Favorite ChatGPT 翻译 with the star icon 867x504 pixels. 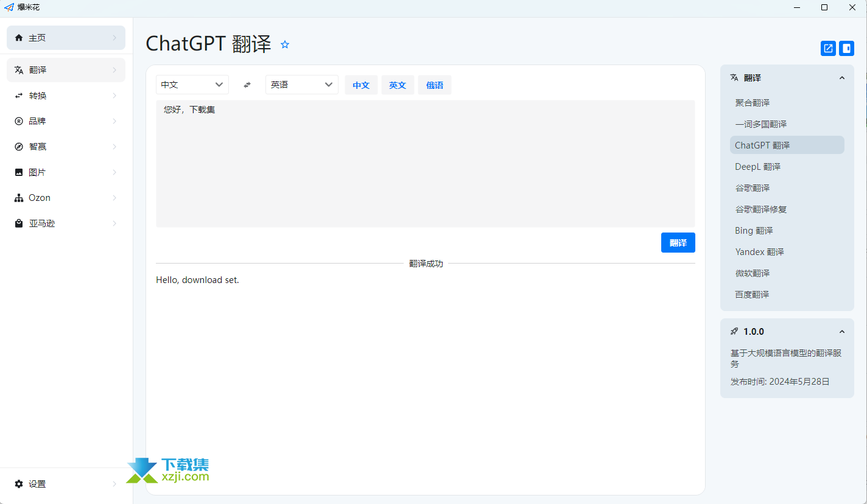tap(285, 44)
